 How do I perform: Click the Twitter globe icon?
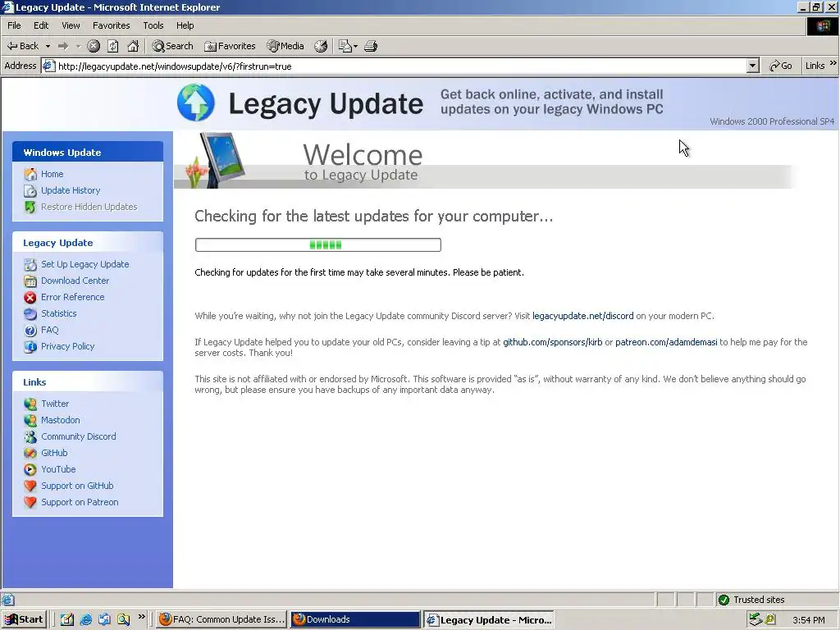point(30,404)
